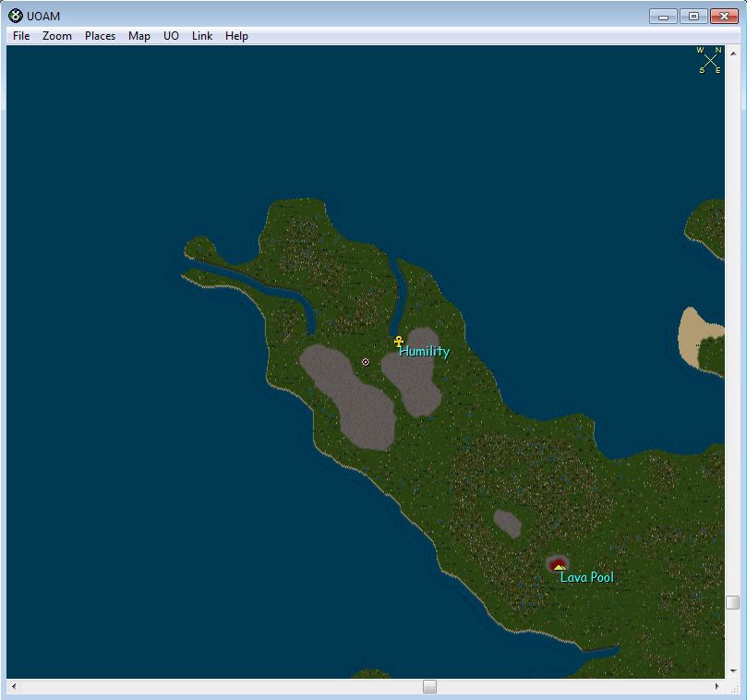Click the vertical scrollbar thumb

click(x=732, y=602)
